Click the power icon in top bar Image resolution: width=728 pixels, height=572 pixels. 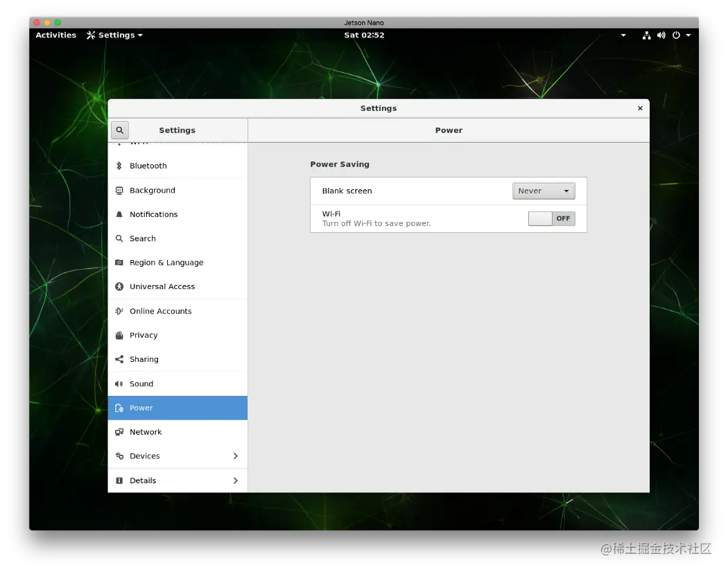coord(676,35)
